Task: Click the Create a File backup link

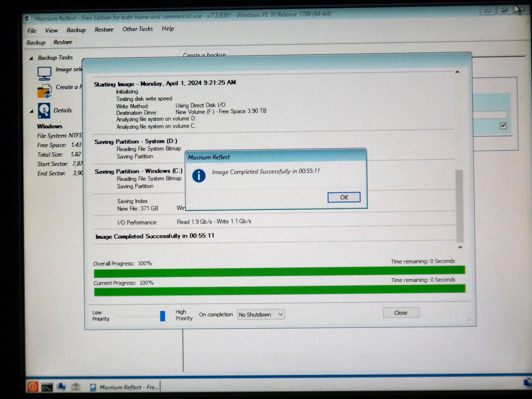Action: 69,87
